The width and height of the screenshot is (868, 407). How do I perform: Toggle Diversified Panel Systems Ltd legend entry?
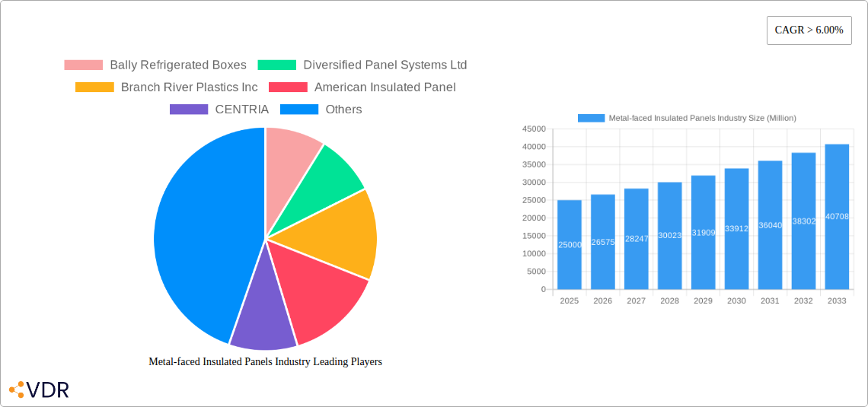point(362,65)
